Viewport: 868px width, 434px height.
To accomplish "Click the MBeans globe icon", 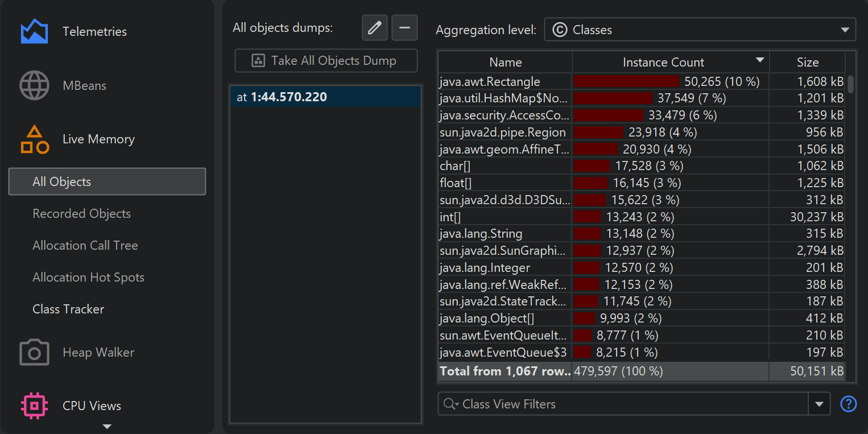I will click(x=34, y=86).
